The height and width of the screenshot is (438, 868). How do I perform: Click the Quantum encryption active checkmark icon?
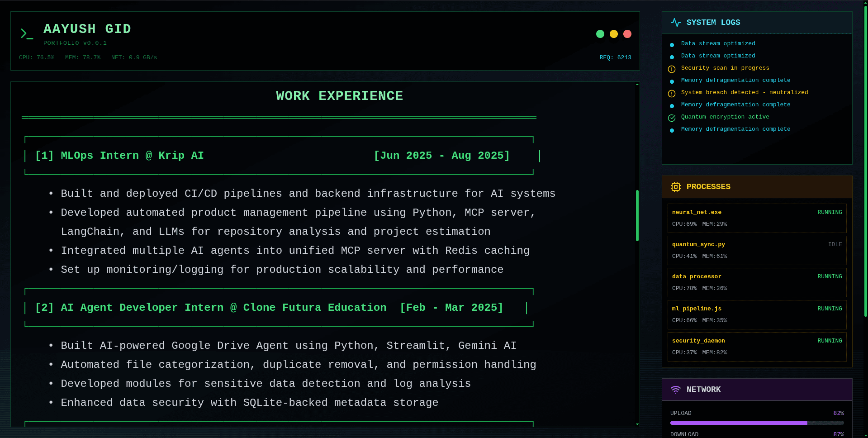pyautogui.click(x=672, y=118)
